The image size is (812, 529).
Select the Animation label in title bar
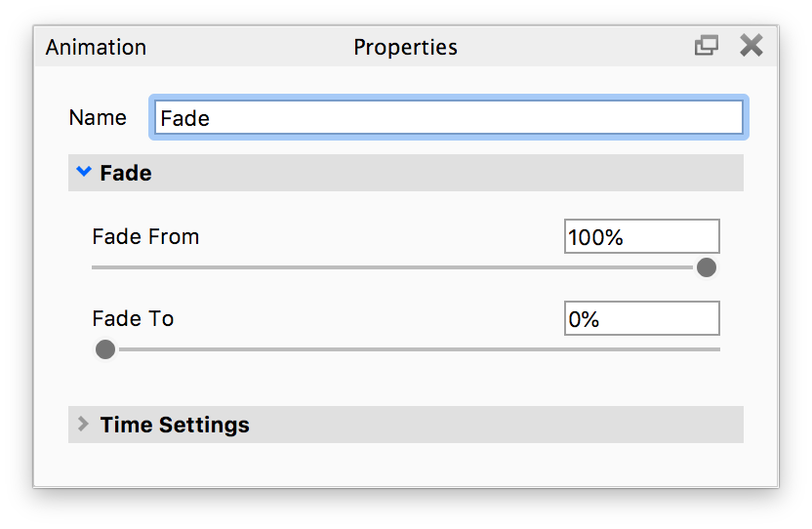pyautogui.click(x=96, y=47)
